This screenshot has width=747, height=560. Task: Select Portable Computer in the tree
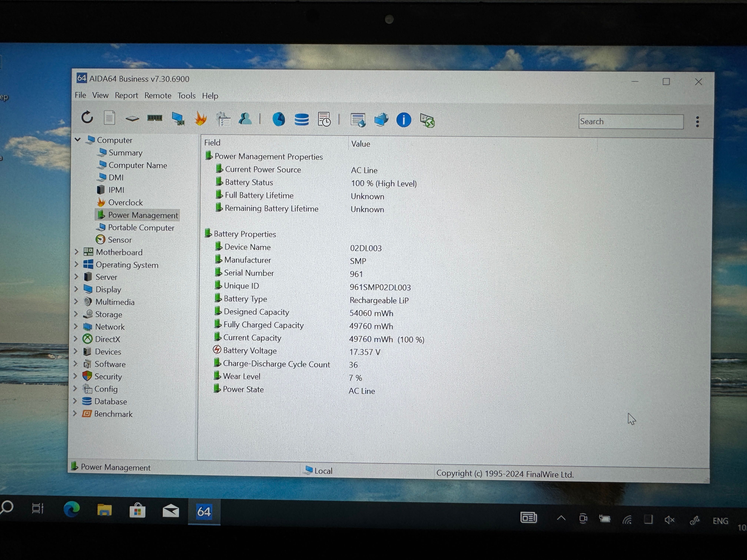141,228
